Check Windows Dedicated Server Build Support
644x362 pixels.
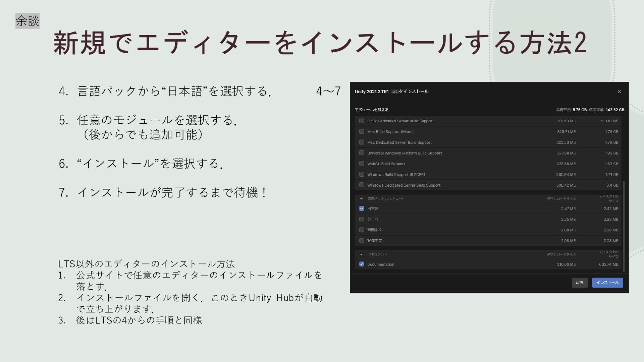click(x=362, y=185)
